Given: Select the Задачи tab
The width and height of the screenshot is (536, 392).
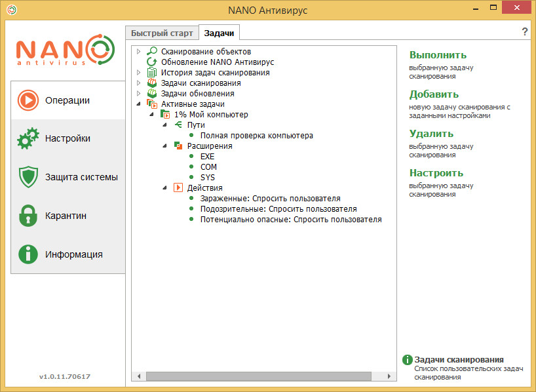Looking at the screenshot, I should point(219,33).
